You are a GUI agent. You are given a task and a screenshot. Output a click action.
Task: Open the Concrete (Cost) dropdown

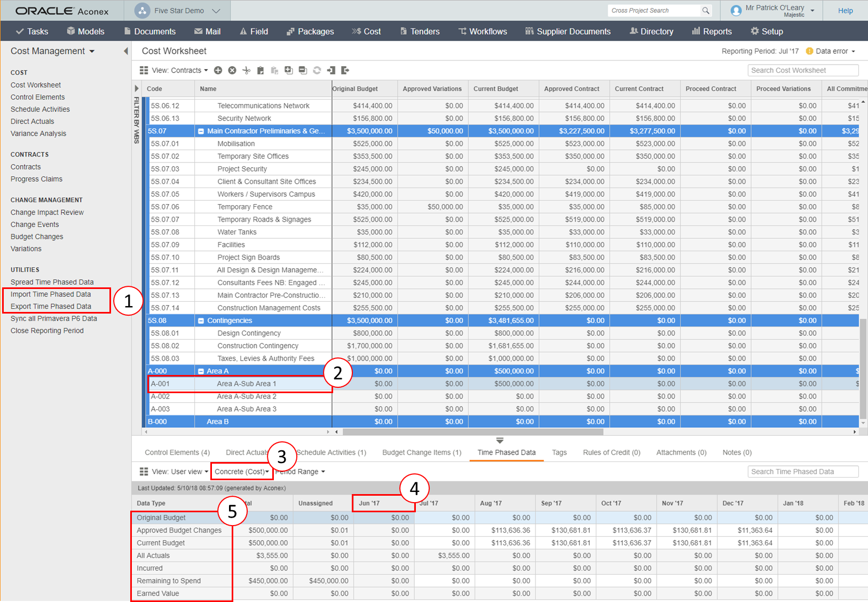[242, 472]
